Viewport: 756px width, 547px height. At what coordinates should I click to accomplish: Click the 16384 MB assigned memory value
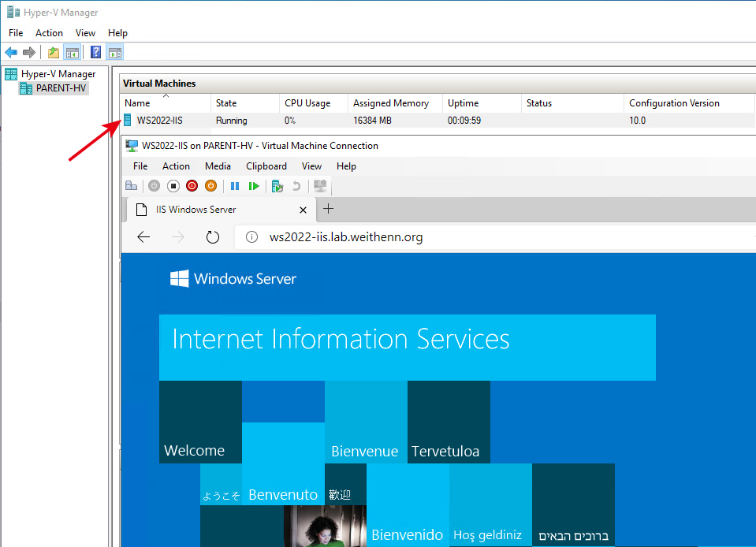(372, 121)
